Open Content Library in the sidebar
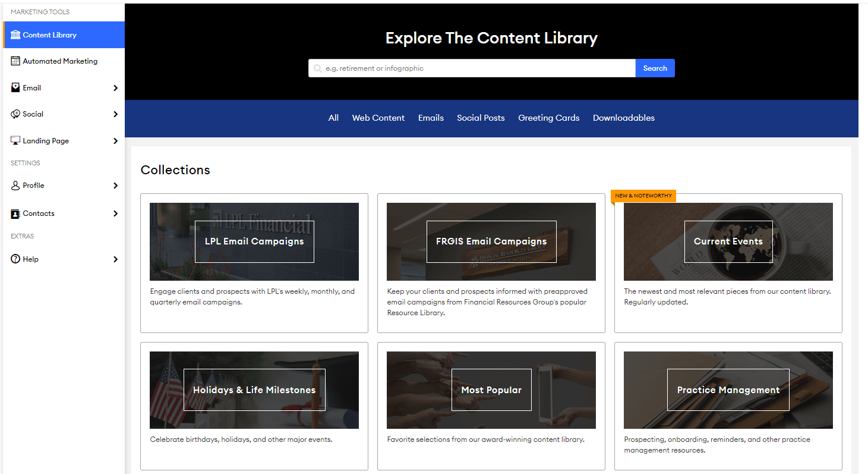Screen dimensions: 868x474 [x=64, y=35]
